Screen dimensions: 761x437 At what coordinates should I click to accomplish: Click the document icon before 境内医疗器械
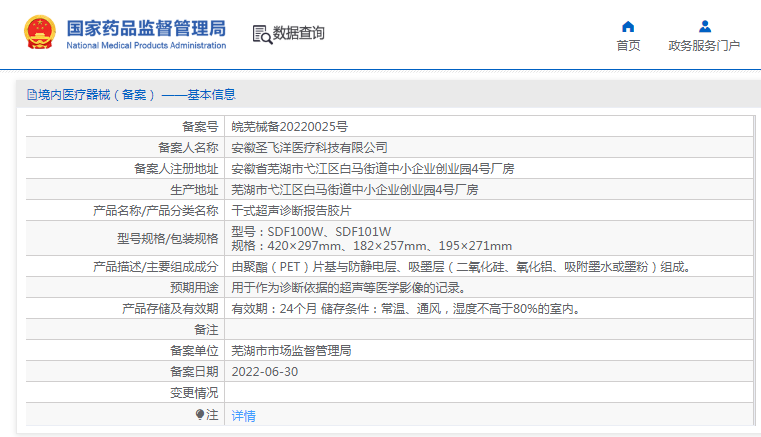[x=32, y=94]
